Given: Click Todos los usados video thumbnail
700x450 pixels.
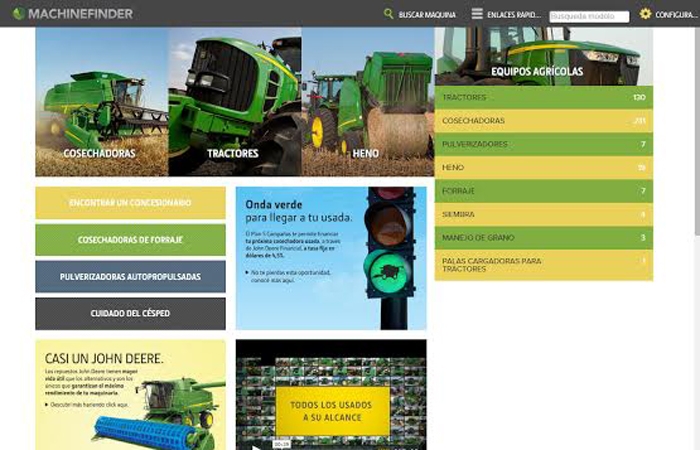Looking at the screenshot, I should click(x=331, y=395).
